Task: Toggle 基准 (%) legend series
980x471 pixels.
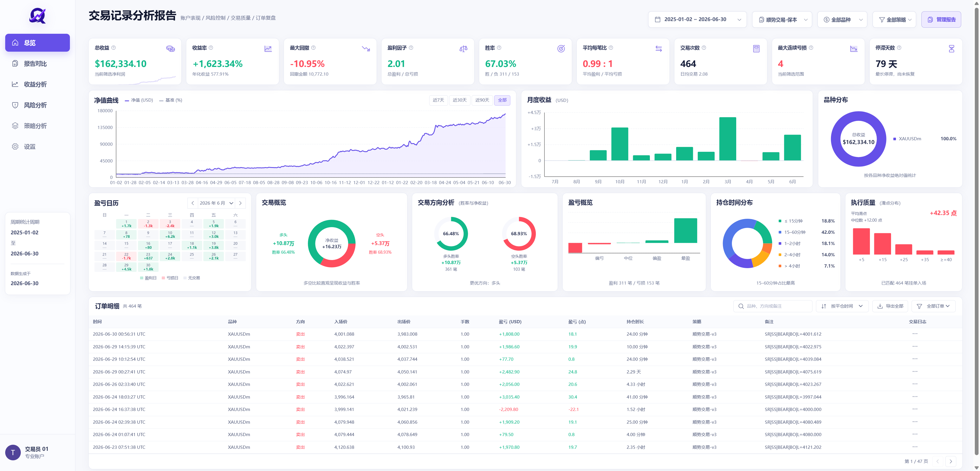Action: point(171,100)
